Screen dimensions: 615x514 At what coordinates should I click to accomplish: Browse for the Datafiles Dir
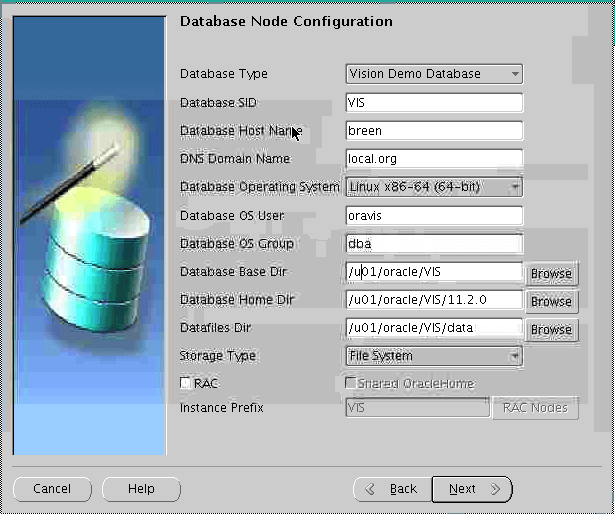coord(551,329)
